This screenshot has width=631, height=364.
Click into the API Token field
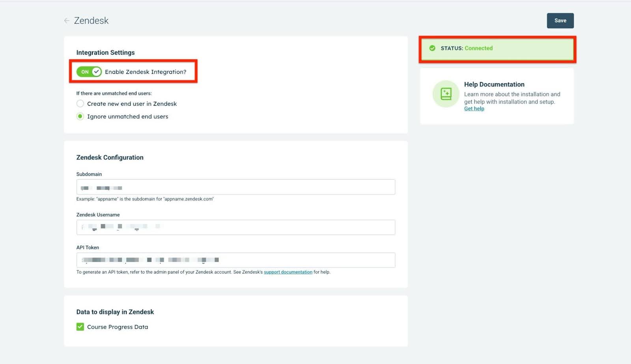click(236, 260)
